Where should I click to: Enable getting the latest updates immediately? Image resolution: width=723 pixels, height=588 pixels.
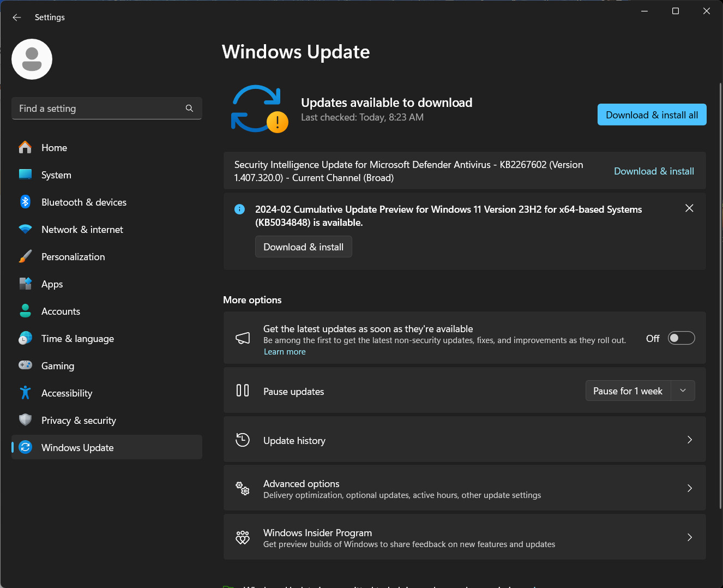[681, 338]
